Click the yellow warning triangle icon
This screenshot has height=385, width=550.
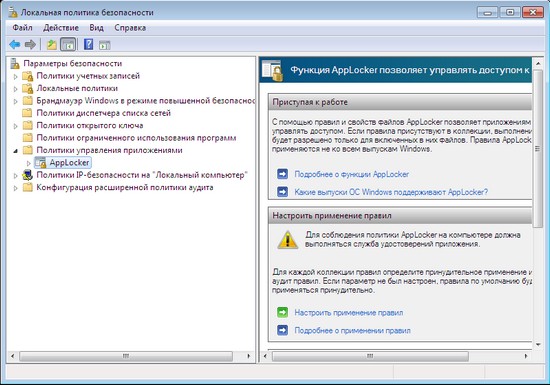[x=288, y=240]
